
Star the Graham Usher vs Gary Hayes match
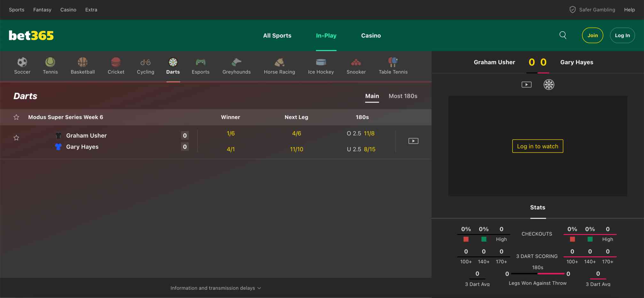click(x=16, y=138)
